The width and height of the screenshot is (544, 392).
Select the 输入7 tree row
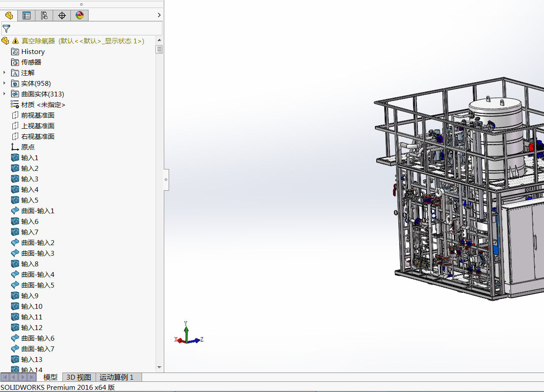point(25,232)
